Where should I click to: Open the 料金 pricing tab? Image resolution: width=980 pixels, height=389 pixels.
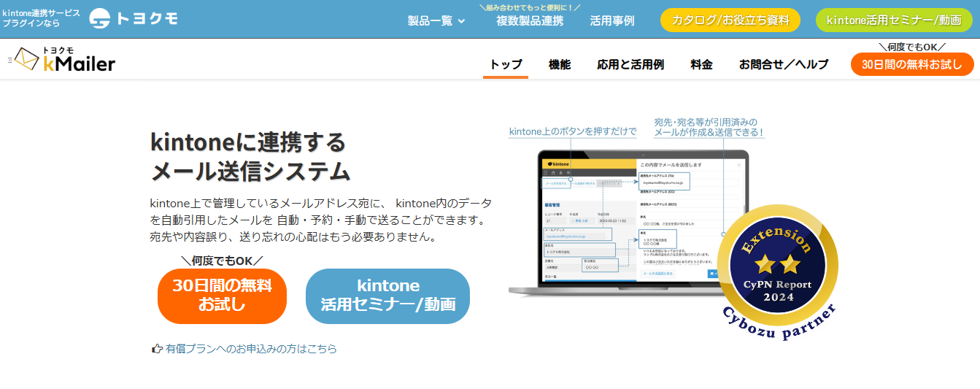(x=701, y=64)
